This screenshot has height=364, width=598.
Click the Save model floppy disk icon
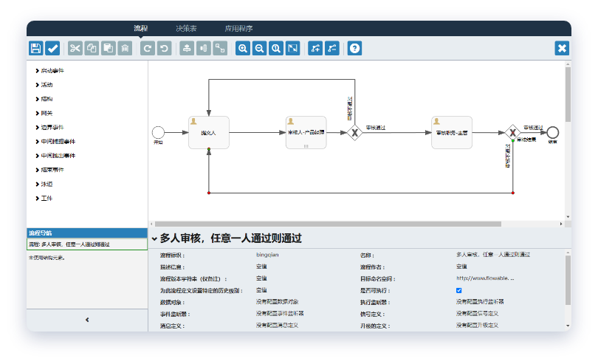tap(35, 48)
